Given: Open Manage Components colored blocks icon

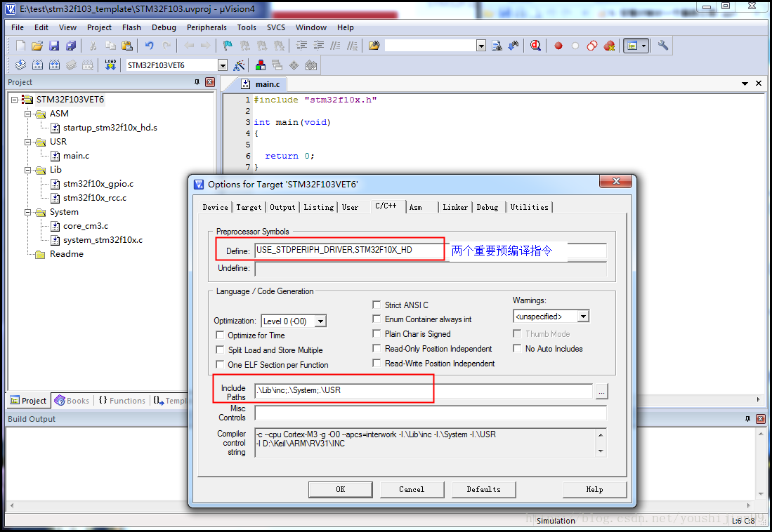Looking at the screenshot, I should point(261,65).
